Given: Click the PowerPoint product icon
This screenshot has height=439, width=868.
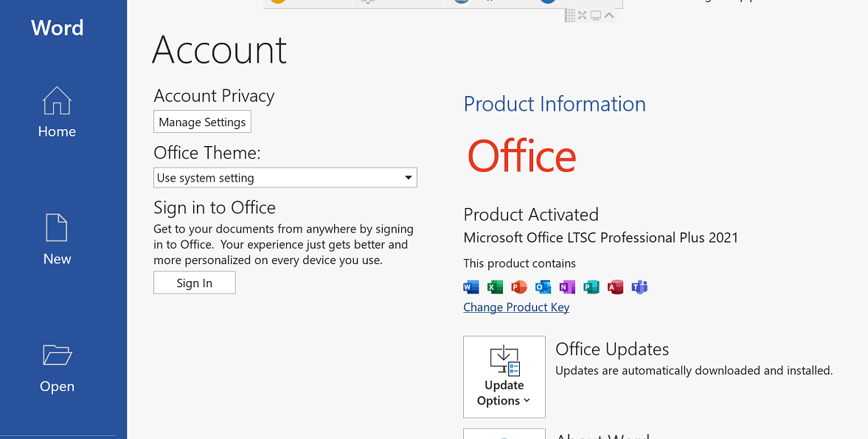Looking at the screenshot, I should coord(518,287).
